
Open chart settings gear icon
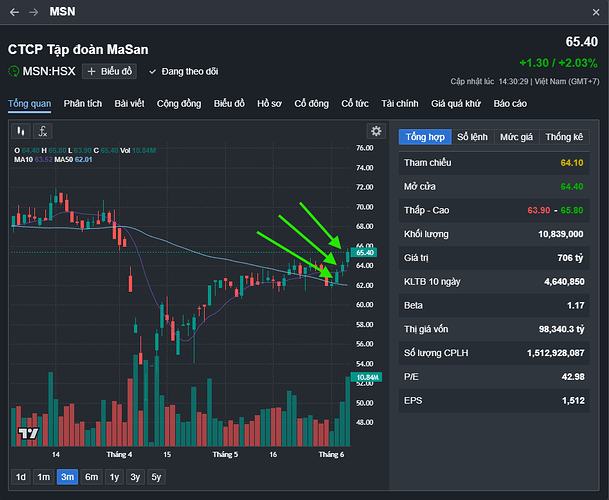point(376,131)
